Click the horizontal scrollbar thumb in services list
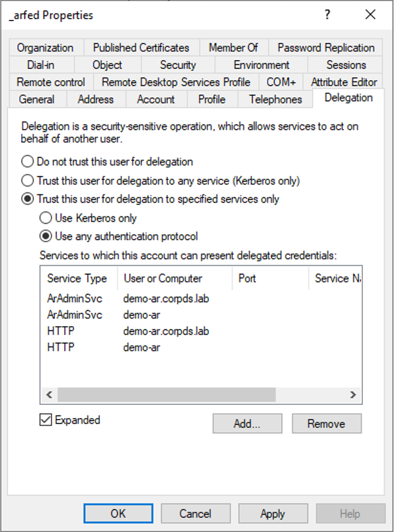394x532 pixels. 167,394
